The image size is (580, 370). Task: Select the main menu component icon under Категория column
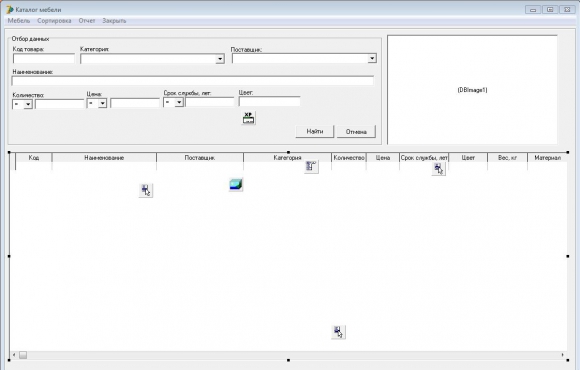pyautogui.click(x=311, y=166)
